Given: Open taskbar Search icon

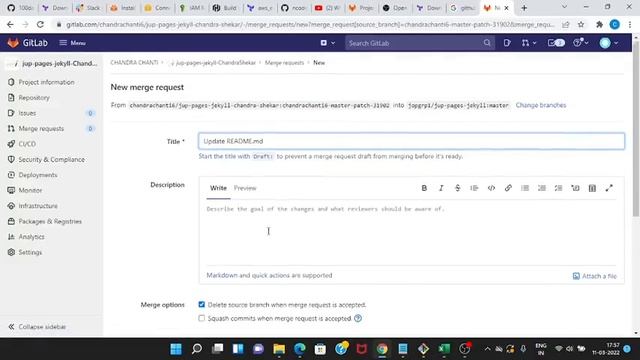Looking at the screenshot, I should click(197, 349).
